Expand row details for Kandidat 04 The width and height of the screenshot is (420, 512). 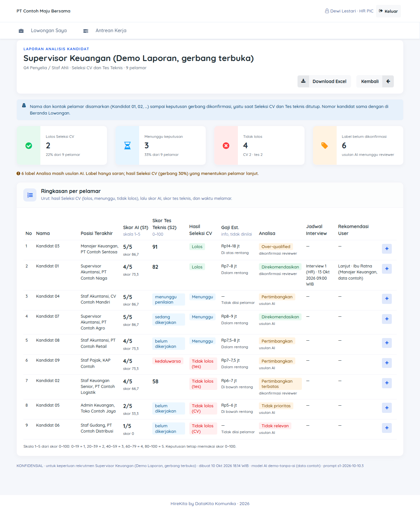click(387, 299)
